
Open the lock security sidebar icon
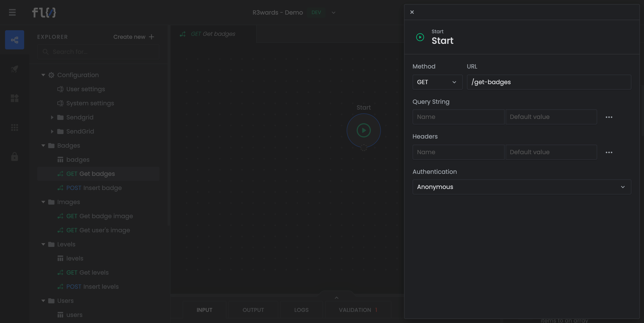click(15, 156)
